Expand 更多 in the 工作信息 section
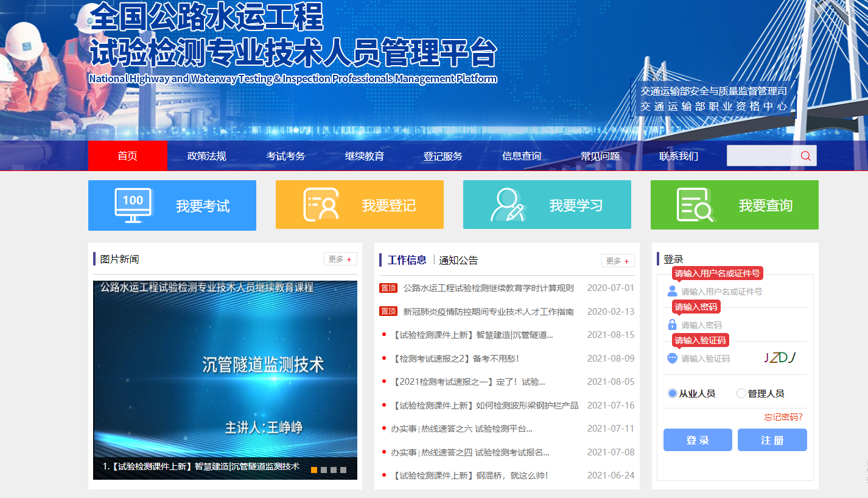This screenshot has width=868, height=498. (x=618, y=261)
